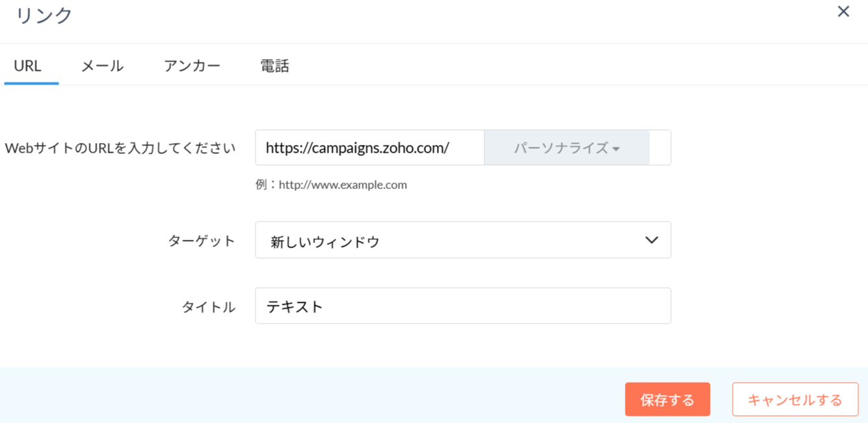Click the キャンセルする button
868x423 pixels.
(795, 400)
